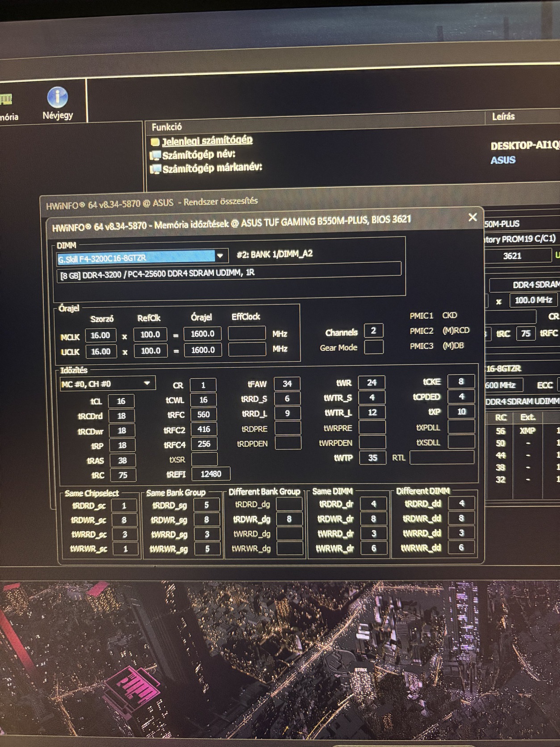Click the DESKTOP computer name value
The height and width of the screenshot is (747, 560).
[x=525, y=146]
